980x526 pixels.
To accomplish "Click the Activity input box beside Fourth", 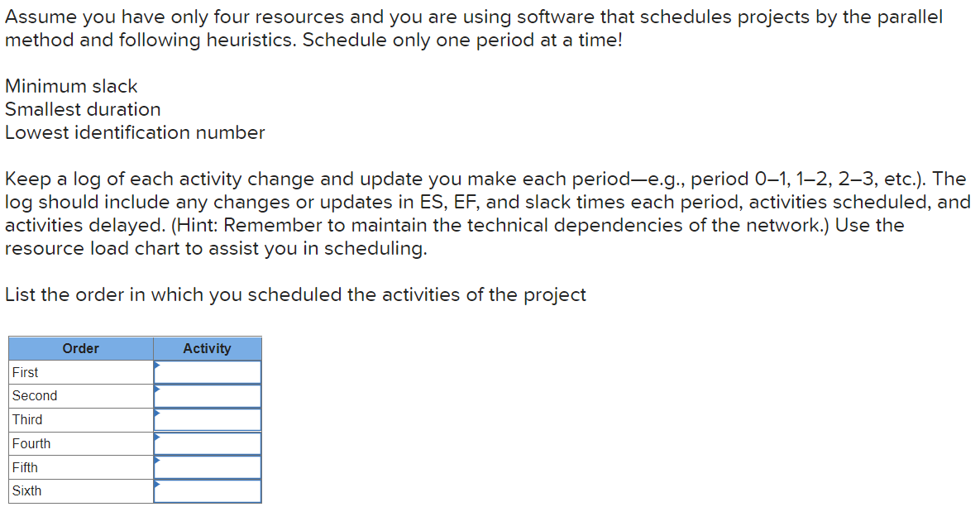I will pyautogui.click(x=208, y=443).
